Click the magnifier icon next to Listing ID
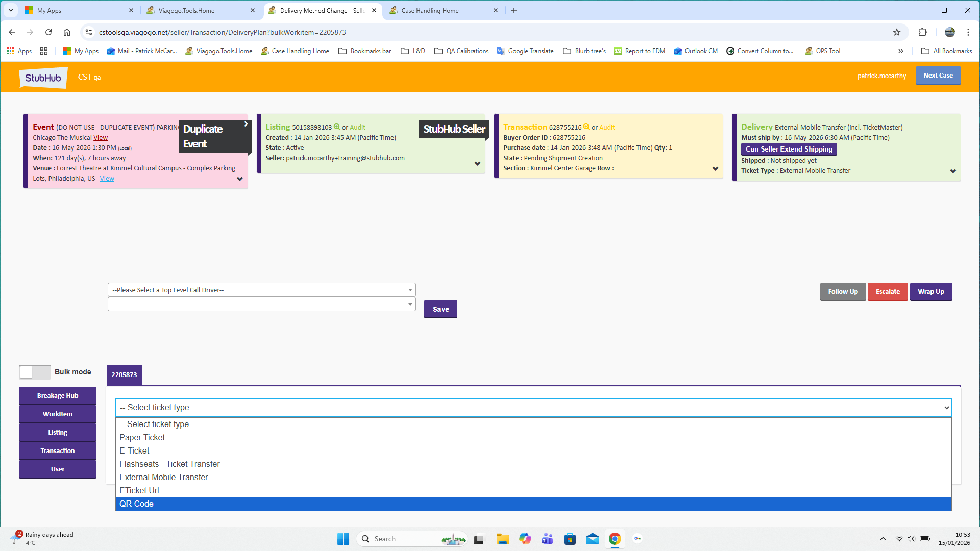 (x=337, y=127)
